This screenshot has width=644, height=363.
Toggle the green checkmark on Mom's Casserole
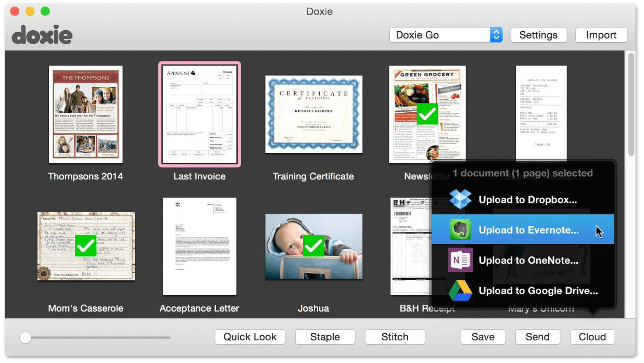click(x=85, y=245)
